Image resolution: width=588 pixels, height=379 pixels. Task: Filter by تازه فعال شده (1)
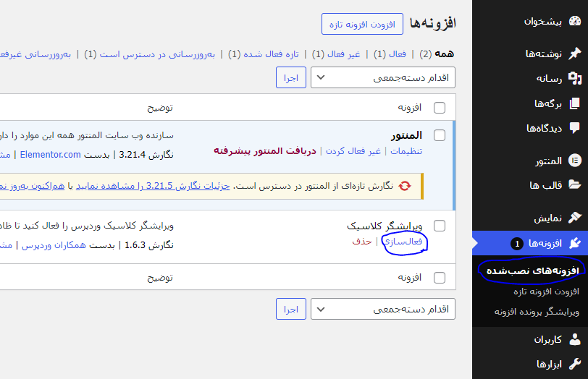[264, 54]
